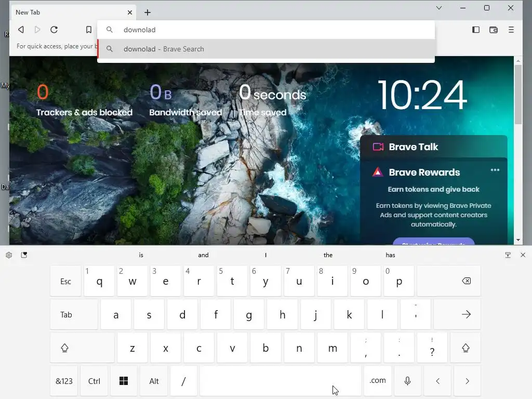Select the New Tab tab
The height and width of the screenshot is (399, 532).
tap(73, 12)
